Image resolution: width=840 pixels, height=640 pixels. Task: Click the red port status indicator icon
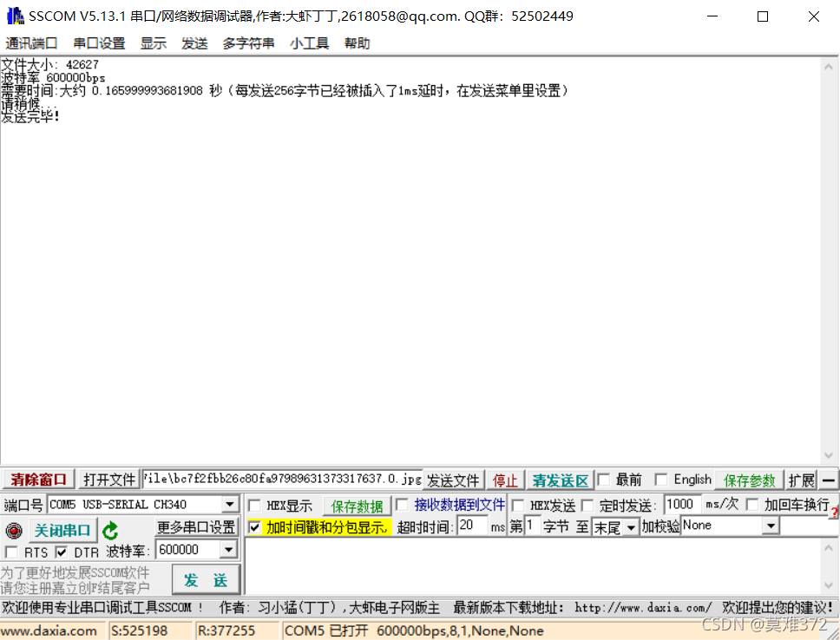12,529
